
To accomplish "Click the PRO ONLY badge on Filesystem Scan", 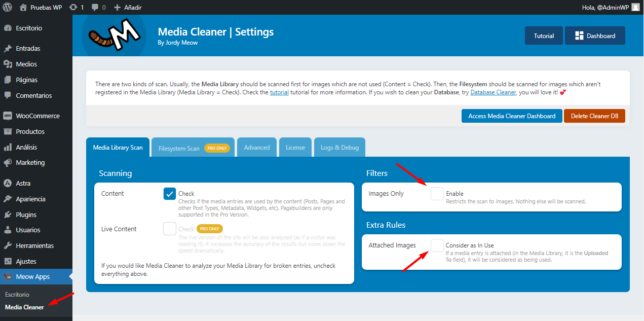I will (217, 148).
